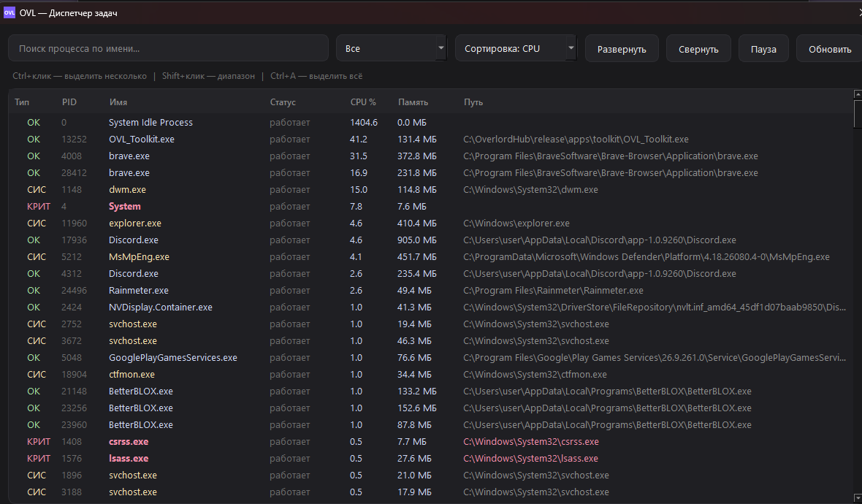862x504 pixels.
Task: Select the critical System process row
Action: pos(430,207)
